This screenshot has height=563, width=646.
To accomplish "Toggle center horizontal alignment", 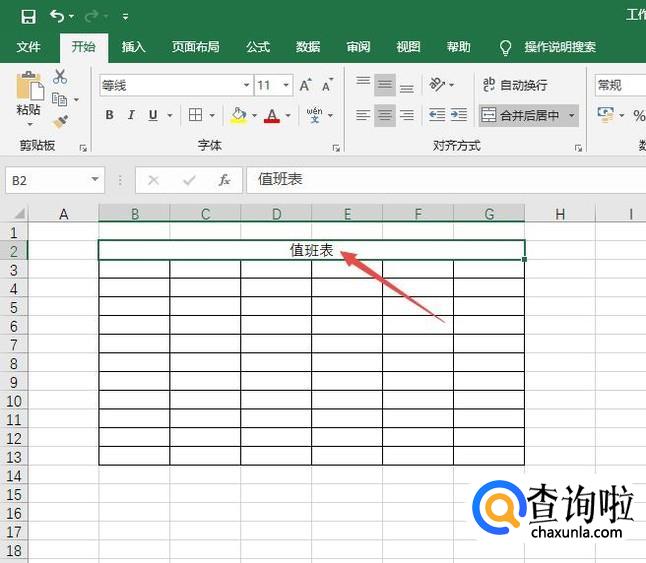I will click(385, 115).
